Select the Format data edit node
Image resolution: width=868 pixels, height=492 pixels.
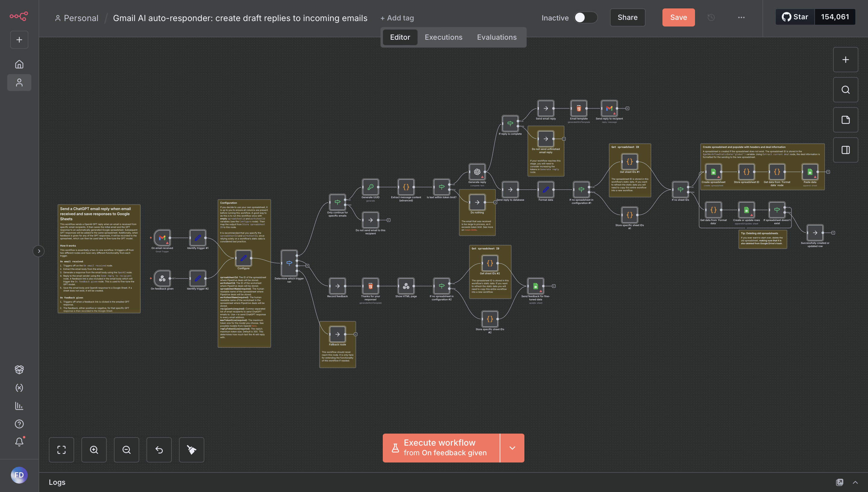tap(546, 190)
